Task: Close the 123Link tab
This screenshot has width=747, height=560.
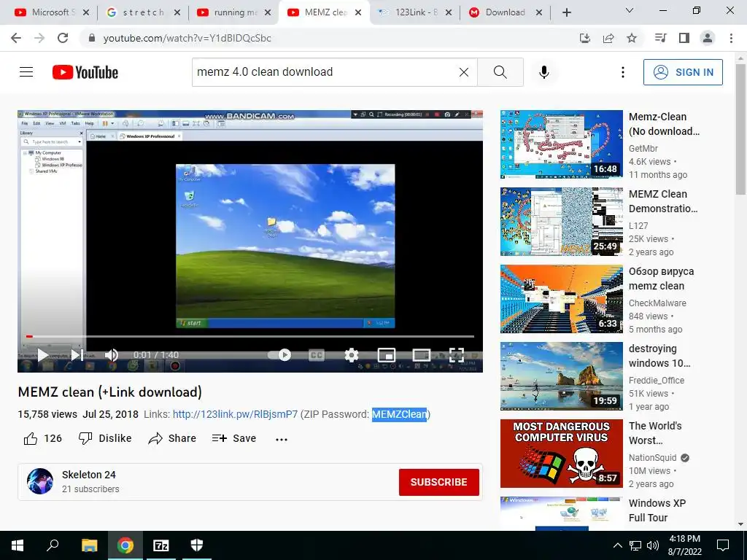Action: (x=449, y=13)
